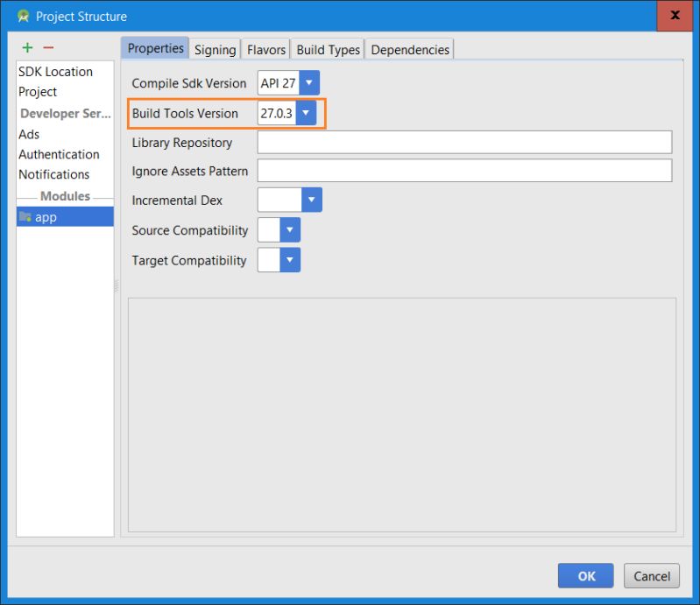The image size is (700, 605).
Task: Click the Ignore Assets Pattern input field
Action: click(464, 171)
